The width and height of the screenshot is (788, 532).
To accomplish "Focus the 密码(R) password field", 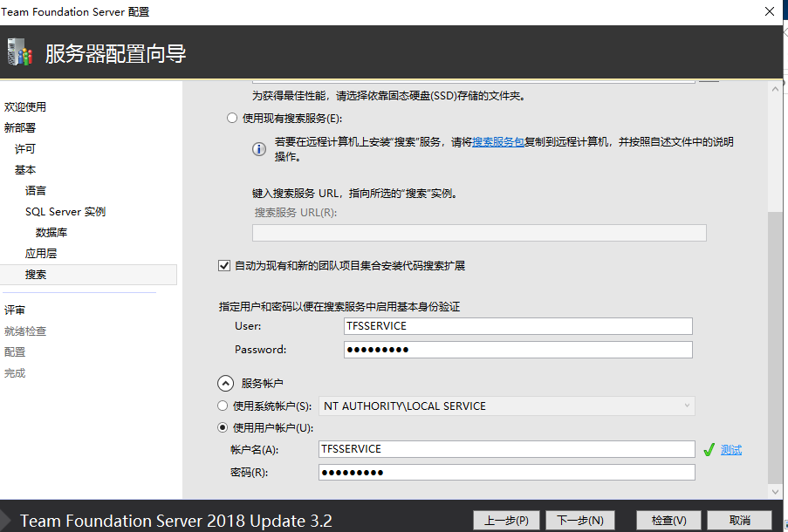I will [x=506, y=472].
